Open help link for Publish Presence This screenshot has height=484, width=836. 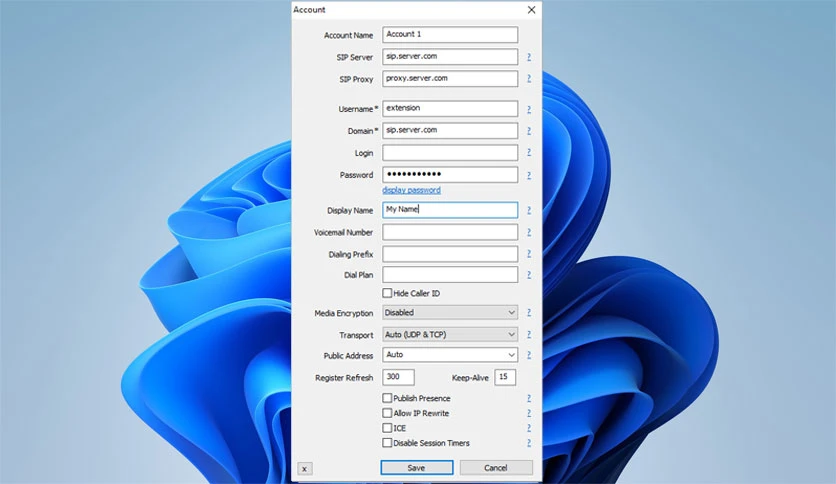pos(529,398)
